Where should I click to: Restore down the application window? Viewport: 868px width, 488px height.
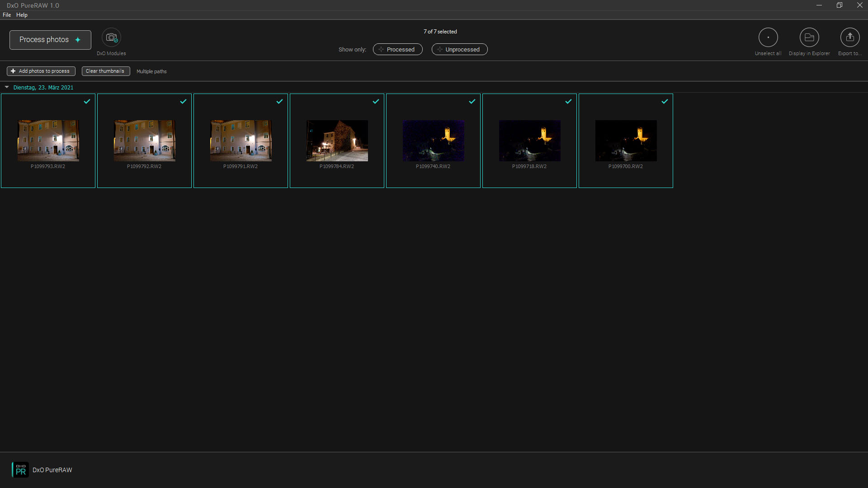click(x=839, y=5)
